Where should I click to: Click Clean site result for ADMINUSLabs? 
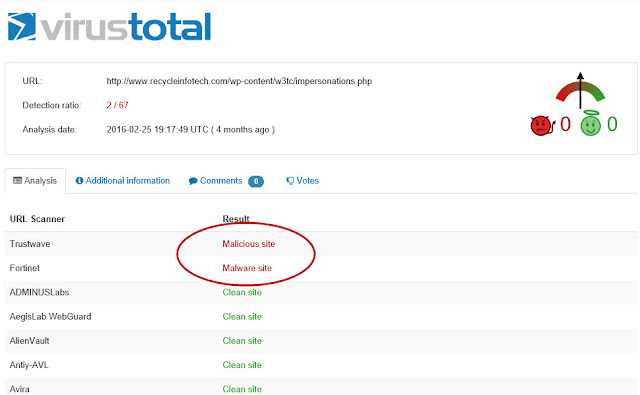[x=242, y=292]
